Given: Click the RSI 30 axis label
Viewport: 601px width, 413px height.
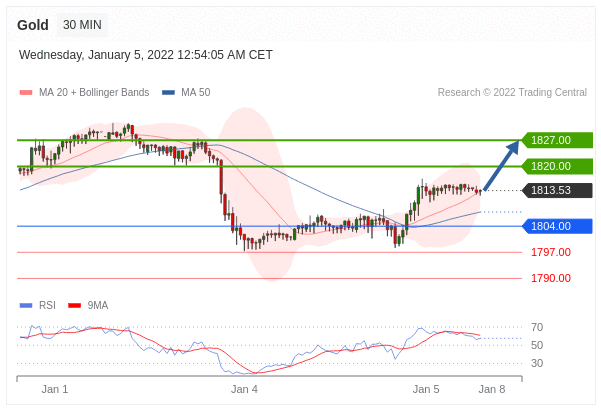Looking at the screenshot, I should [x=537, y=363].
